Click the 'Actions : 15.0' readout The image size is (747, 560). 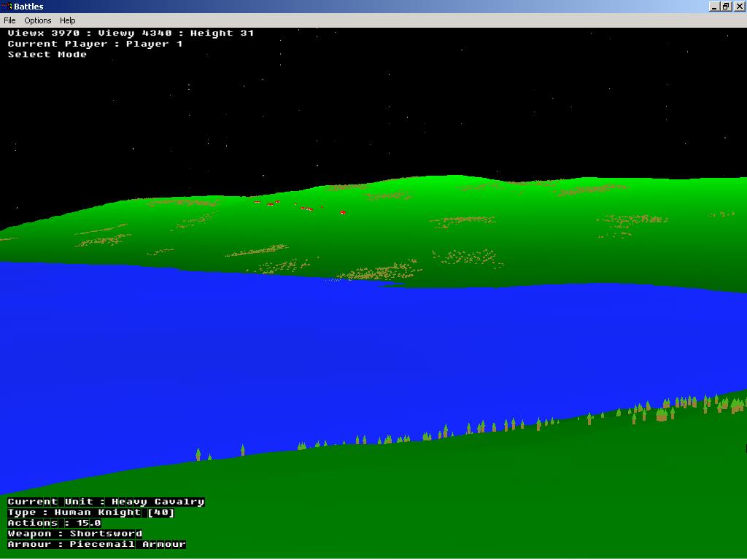[x=55, y=523]
